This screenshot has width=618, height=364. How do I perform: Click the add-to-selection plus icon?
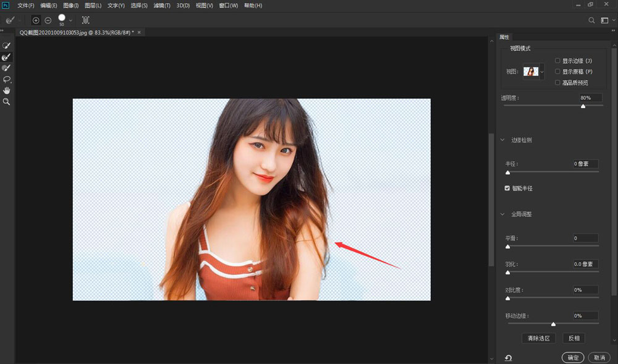click(36, 20)
